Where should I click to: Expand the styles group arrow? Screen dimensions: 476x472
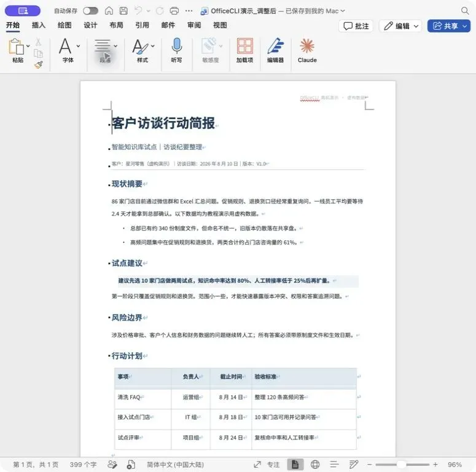click(x=153, y=46)
